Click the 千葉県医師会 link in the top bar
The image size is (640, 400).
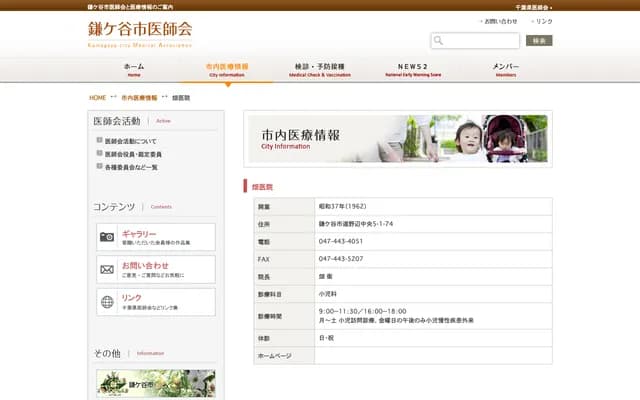(x=532, y=6)
